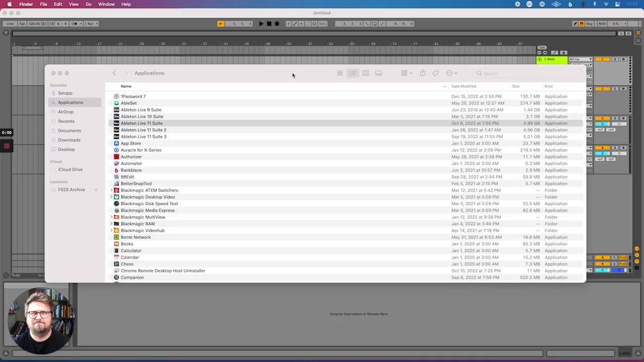Sort by Date Modified column
This screenshot has height=362, width=644.
coord(463,86)
